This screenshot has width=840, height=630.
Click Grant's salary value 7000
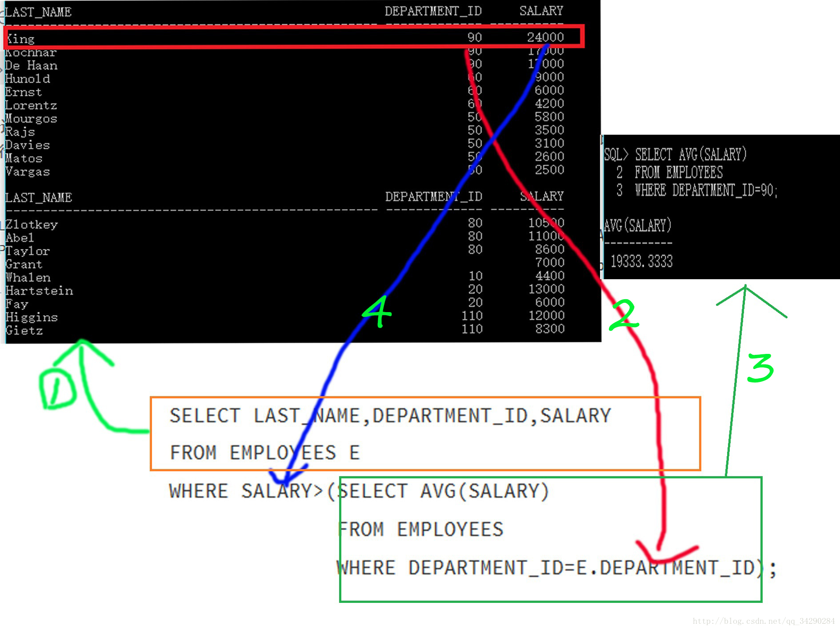pos(550,263)
